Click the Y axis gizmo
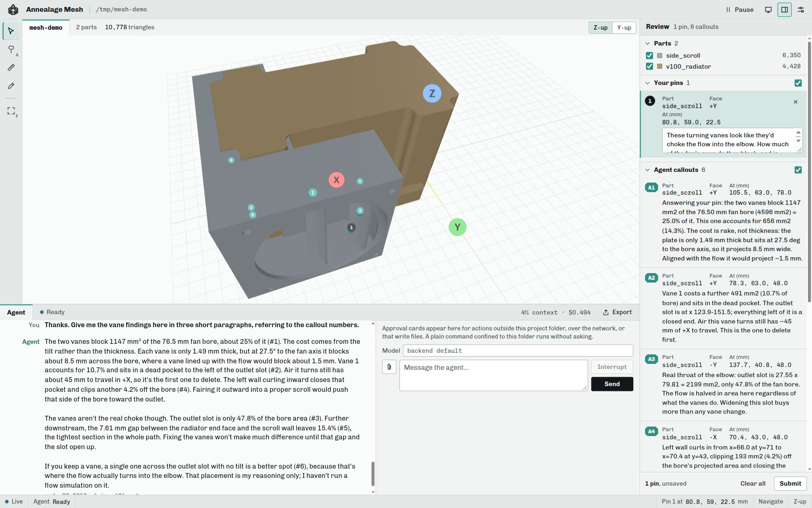The width and height of the screenshot is (812, 508). click(457, 227)
